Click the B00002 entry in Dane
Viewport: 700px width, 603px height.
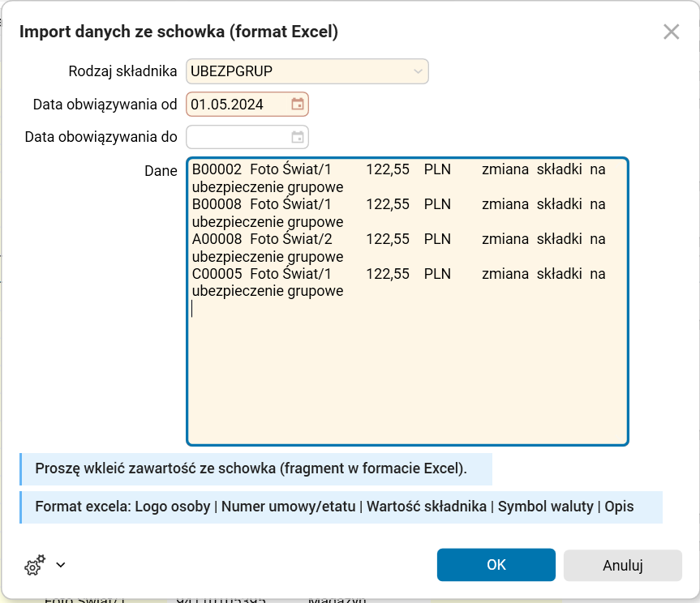(217, 170)
